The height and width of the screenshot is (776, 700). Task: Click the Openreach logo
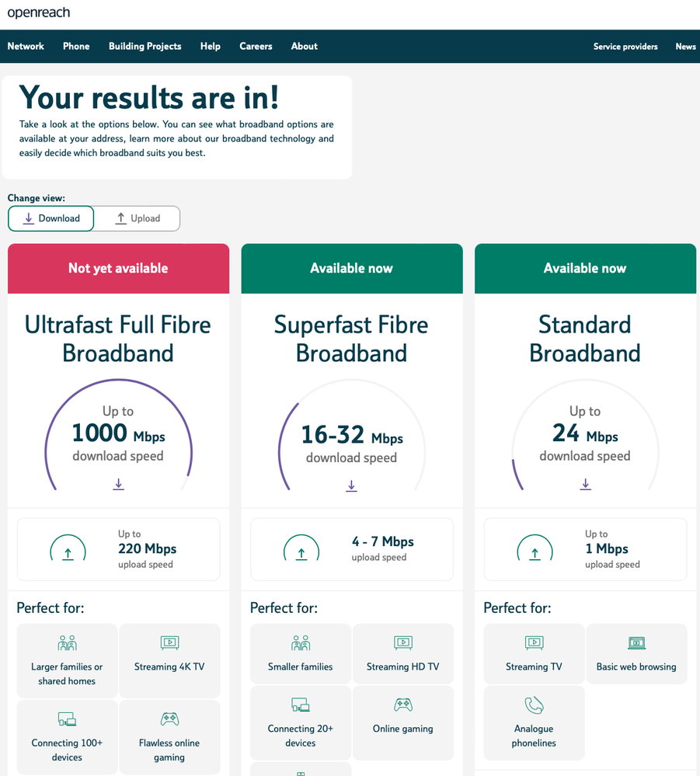39,13
